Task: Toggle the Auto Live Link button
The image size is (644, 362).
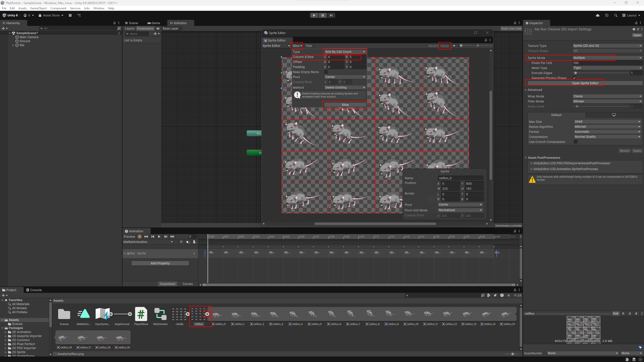Action: [x=511, y=28]
